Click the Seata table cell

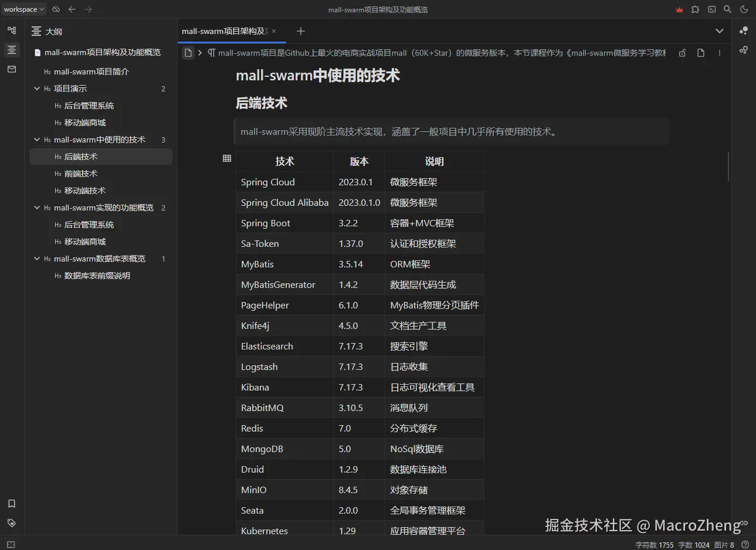[x=284, y=510]
